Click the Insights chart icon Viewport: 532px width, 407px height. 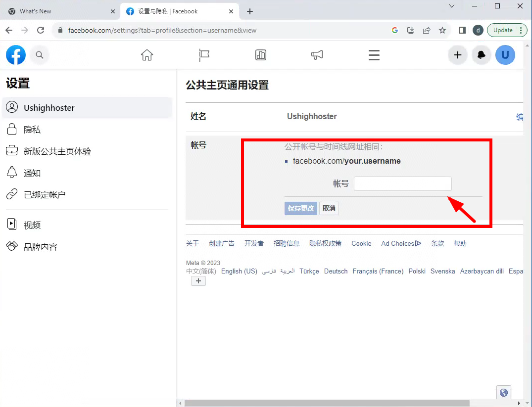point(261,55)
